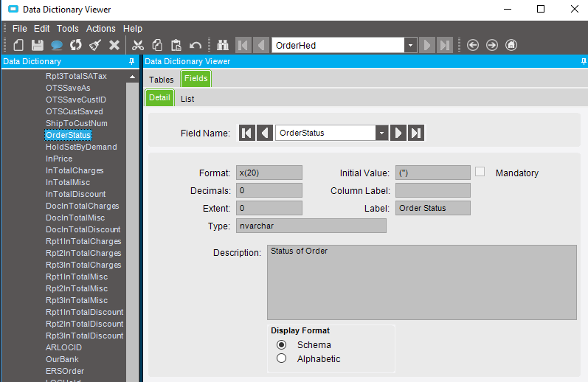Select the Alphabetic display format
588x382 pixels.
(x=281, y=358)
